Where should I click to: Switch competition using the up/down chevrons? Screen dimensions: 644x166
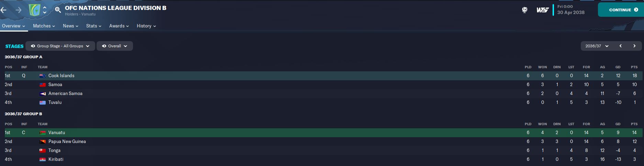click(45, 10)
